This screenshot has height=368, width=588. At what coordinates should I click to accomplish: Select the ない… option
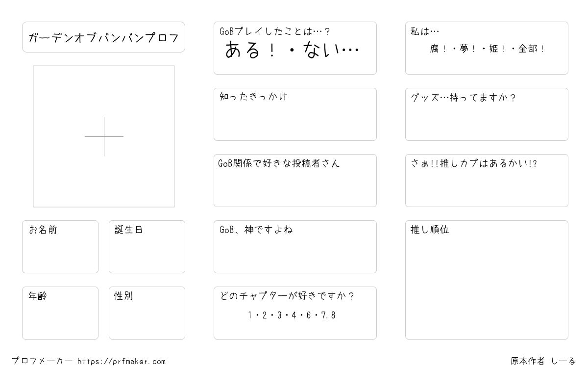(331, 50)
